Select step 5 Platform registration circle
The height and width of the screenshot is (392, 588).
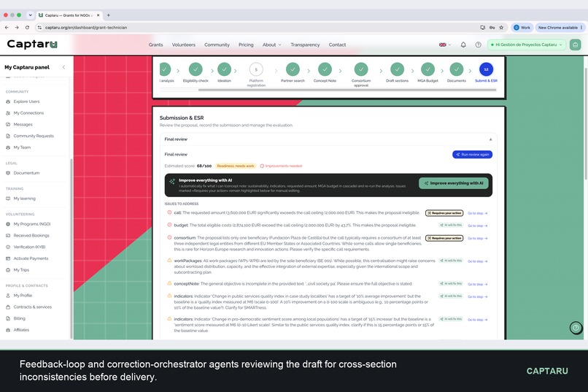(256, 69)
